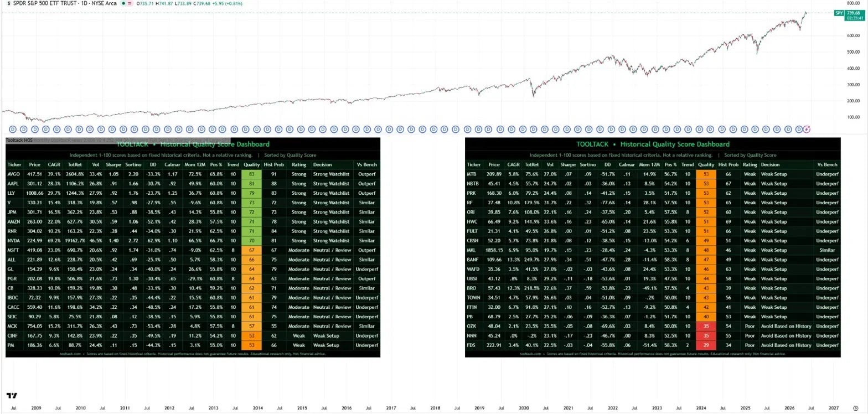This screenshot has width=868, height=414.
Task: Click the Poor rating in the OZK row
Action: click(749, 327)
